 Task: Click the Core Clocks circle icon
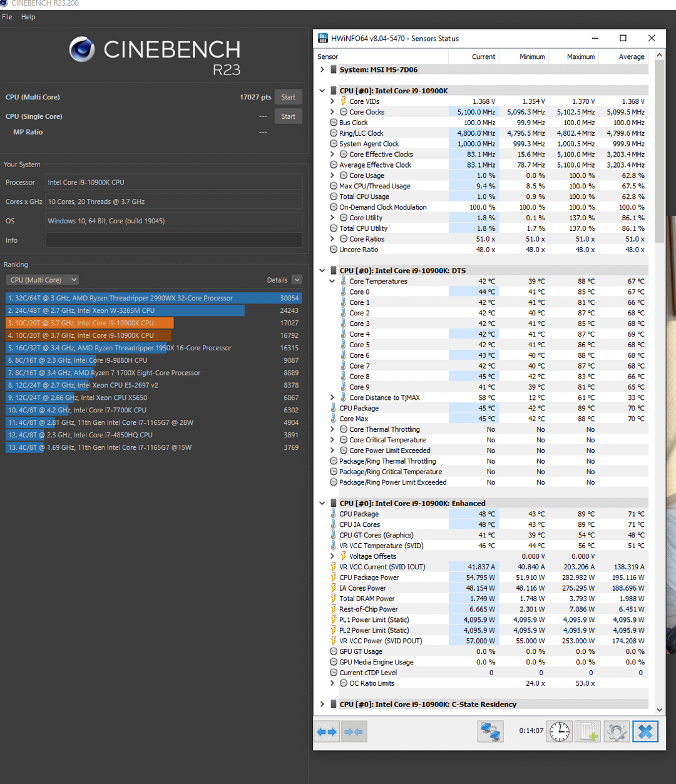click(344, 112)
